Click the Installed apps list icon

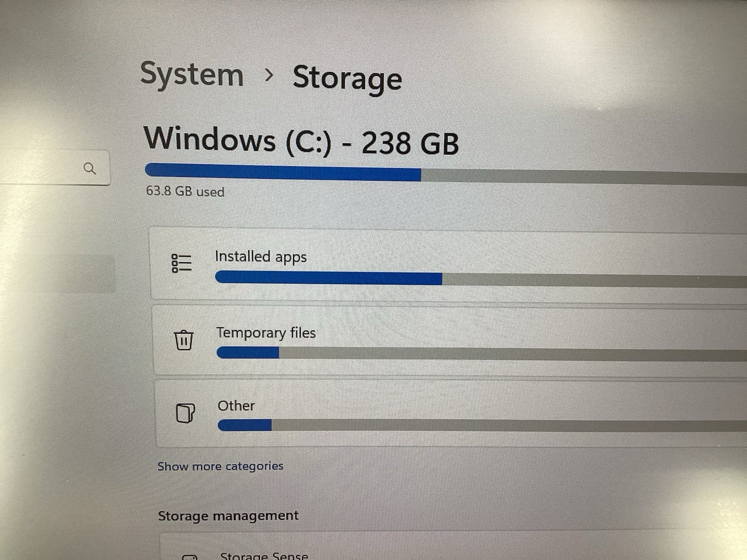(x=182, y=263)
